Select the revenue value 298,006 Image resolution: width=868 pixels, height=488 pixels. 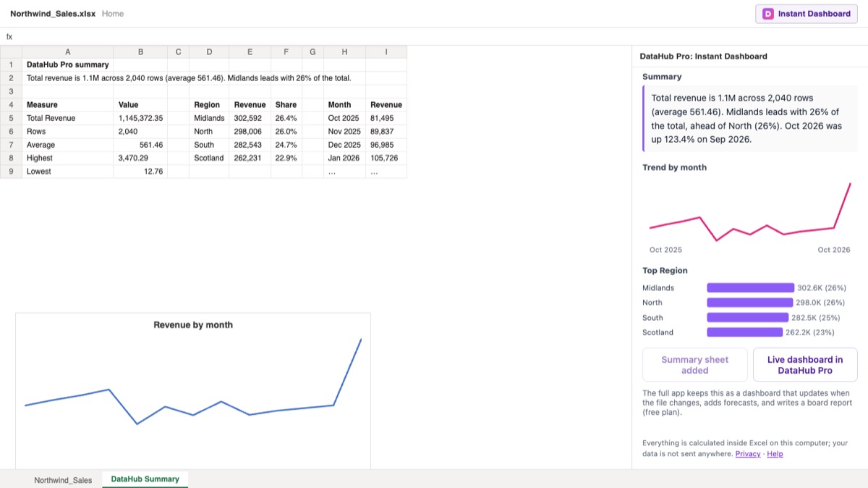250,131
